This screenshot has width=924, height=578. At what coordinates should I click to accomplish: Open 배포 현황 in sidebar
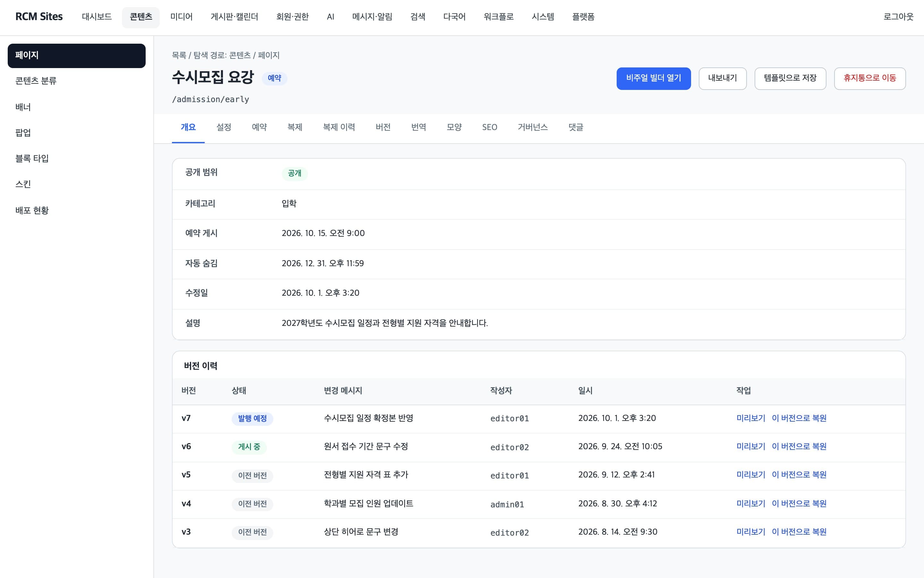click(x=76, y=210)
